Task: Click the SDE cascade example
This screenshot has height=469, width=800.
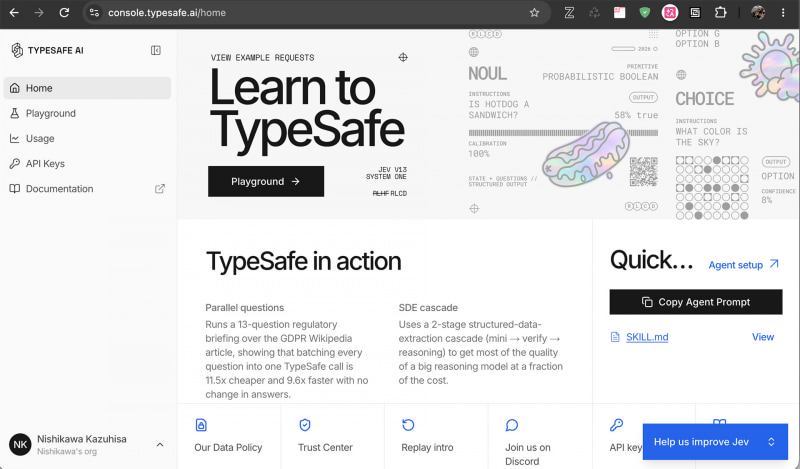Action: (481, 343)
